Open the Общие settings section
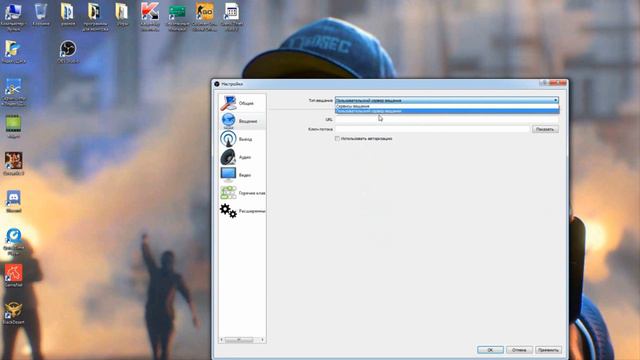Image resolution: width=640 pixels, height=360 pixels. pos(242,103)
